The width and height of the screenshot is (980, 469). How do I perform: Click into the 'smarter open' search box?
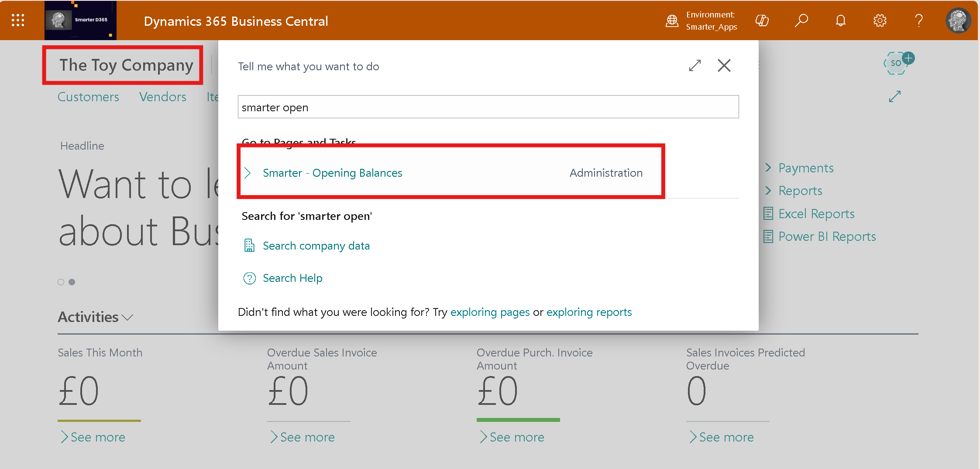(x=488, y=107)
